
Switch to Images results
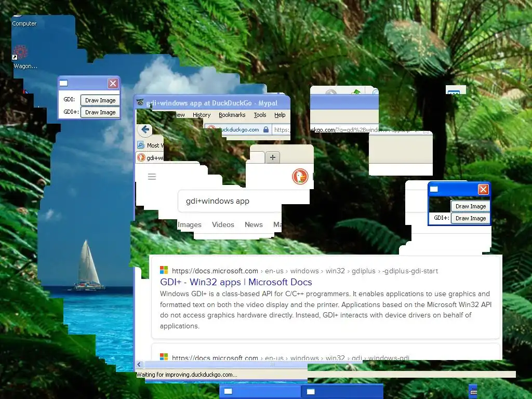click(189, 224)
